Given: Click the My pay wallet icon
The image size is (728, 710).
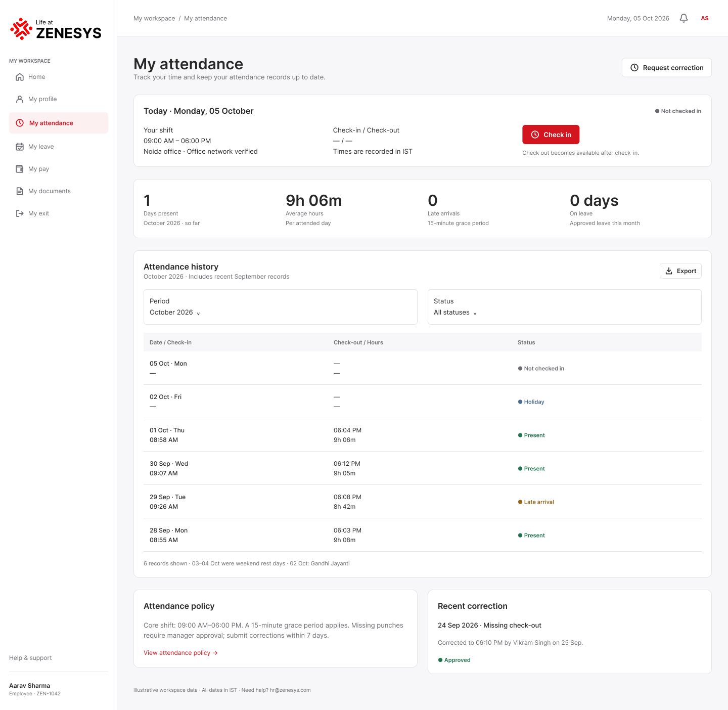Looking at the screenshot, I should click(20, 169).
